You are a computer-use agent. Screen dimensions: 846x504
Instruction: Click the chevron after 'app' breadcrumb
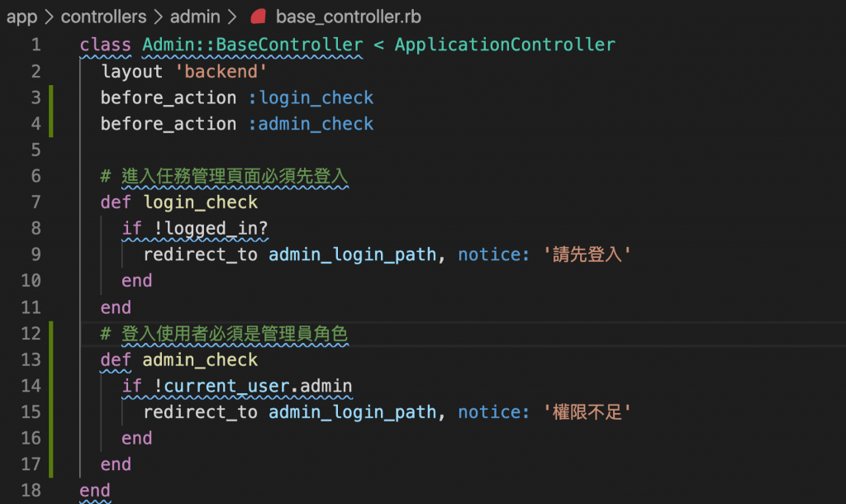click(x=49, y=17)
